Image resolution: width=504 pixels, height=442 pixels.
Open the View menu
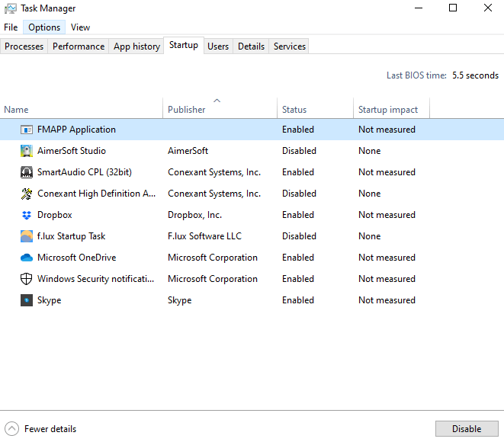(80, 27)
